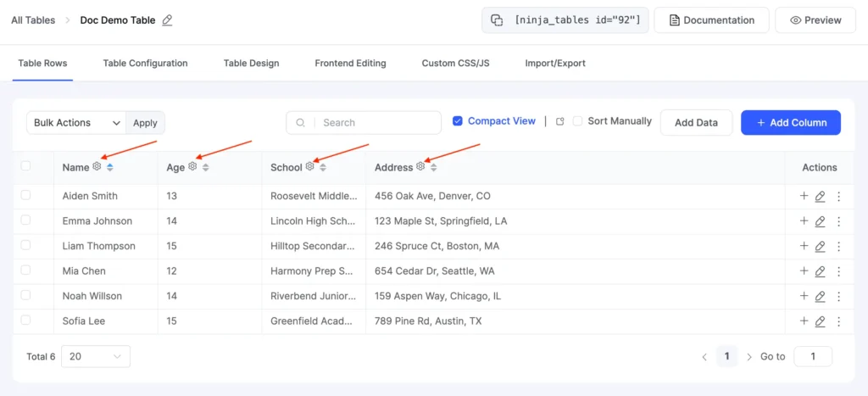Viewport: 868px width, 396px height.
Task: Select the Liam Thompson row checkbox
Action: [25, 245]
